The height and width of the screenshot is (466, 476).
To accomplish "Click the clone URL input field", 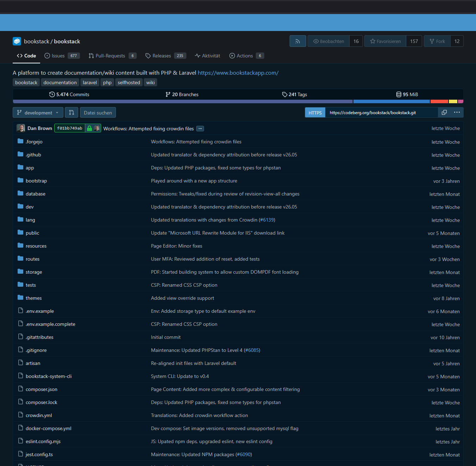I will 382,112.
